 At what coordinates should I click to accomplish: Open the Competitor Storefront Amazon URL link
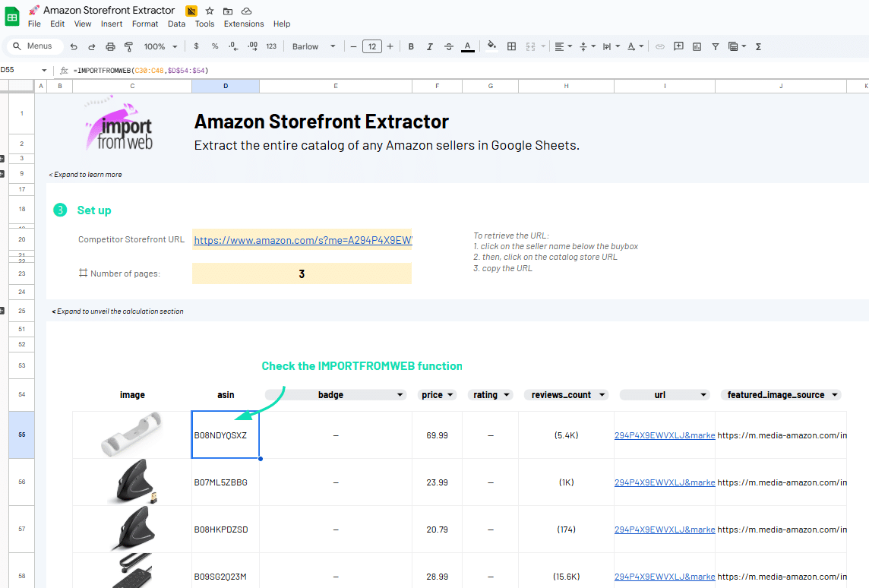point(302,240)
